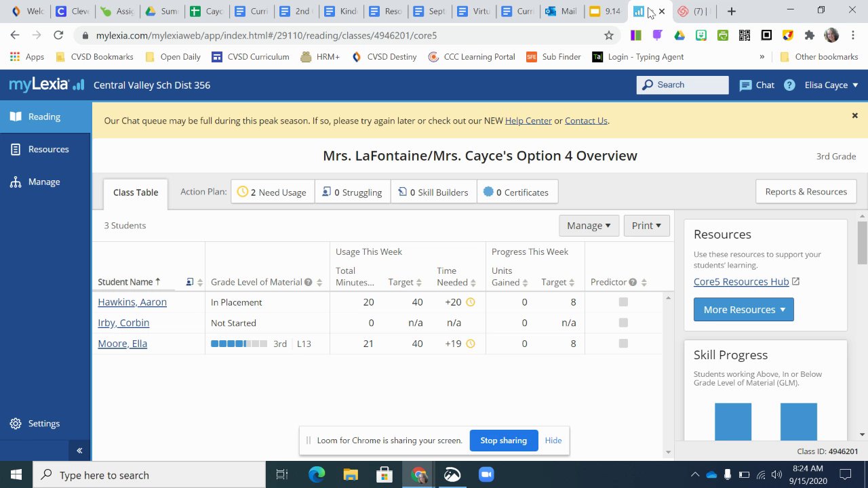
Task: Click the Windows Start button
Action: pyautogui.click(x=16, y=475)
